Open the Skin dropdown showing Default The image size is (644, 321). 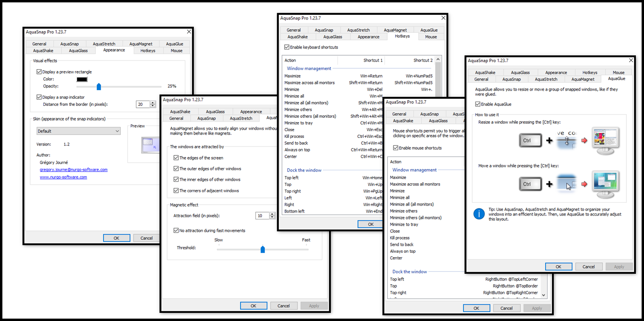pyautogui.click(x=79, y=131)
